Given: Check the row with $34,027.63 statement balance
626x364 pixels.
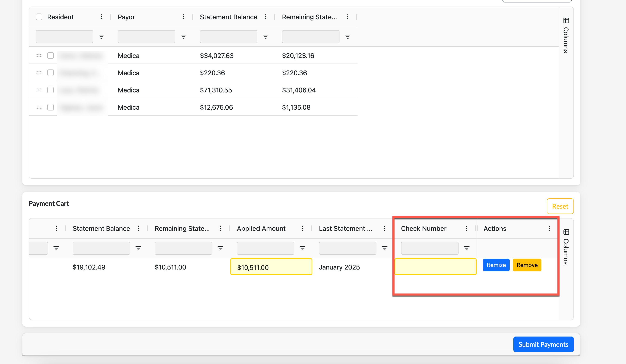Looking at the screenshot, I should click(x=50, y=56).
